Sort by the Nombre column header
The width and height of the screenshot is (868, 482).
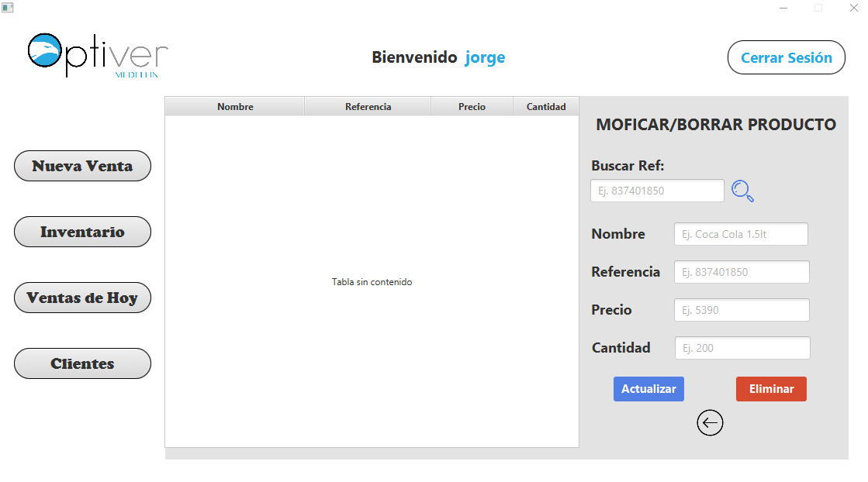234,106
